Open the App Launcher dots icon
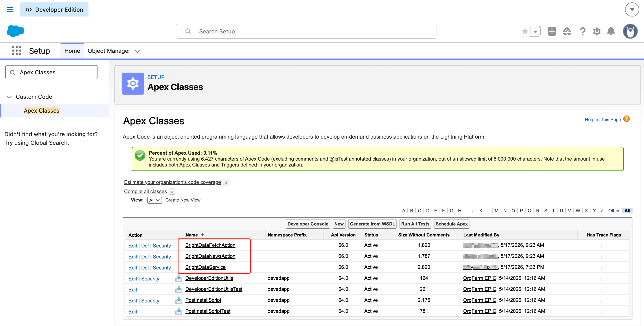Viewport: 644px width, 326px height. point(17,51)
